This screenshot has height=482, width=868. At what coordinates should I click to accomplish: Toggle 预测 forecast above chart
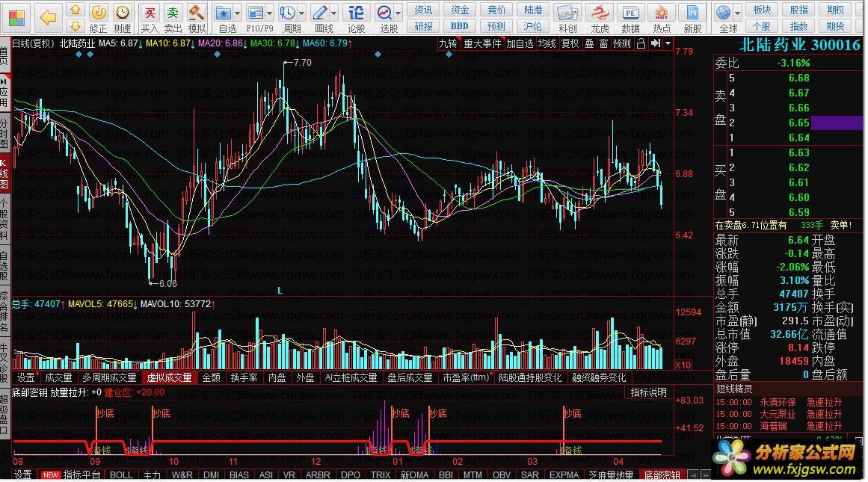[622, 43]
